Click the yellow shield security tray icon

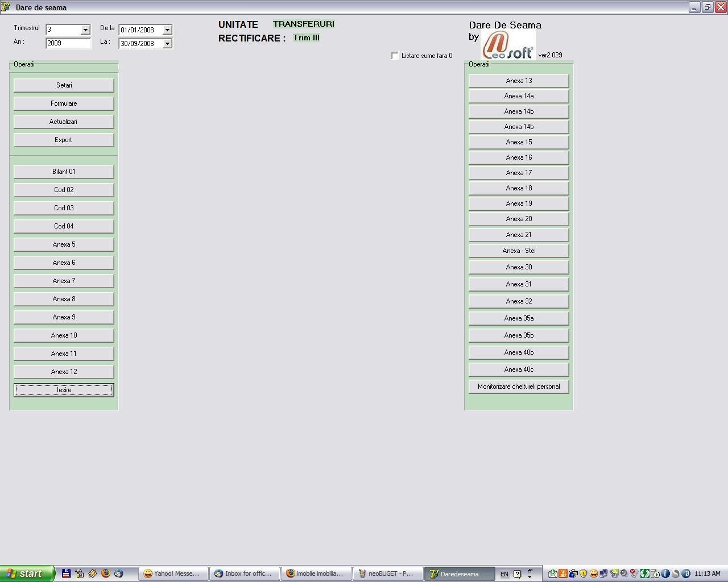583,573
